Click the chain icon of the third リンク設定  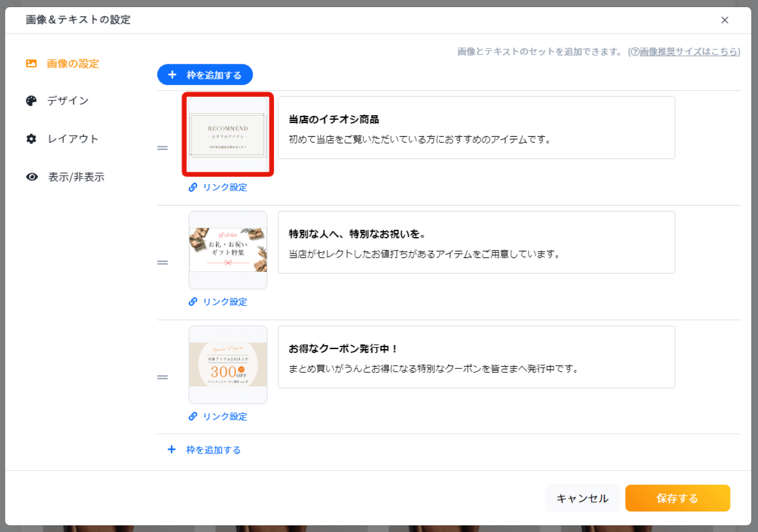[x=193, y=416]
